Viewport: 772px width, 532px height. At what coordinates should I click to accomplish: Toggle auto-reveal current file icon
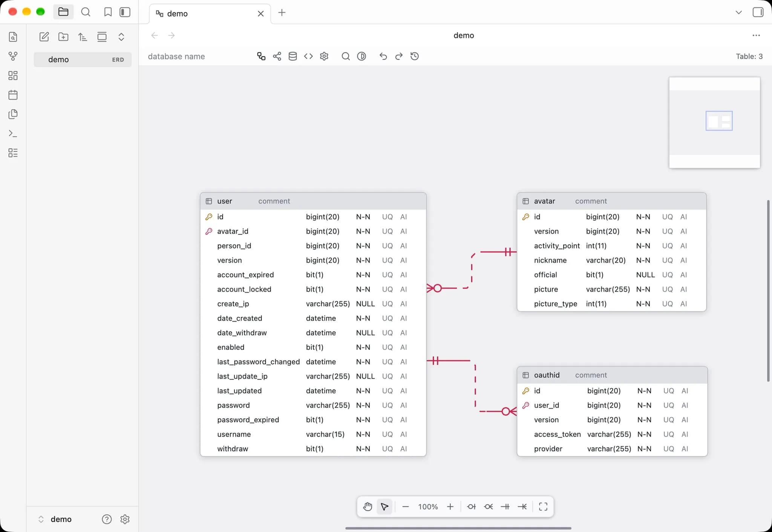point(102,37)
